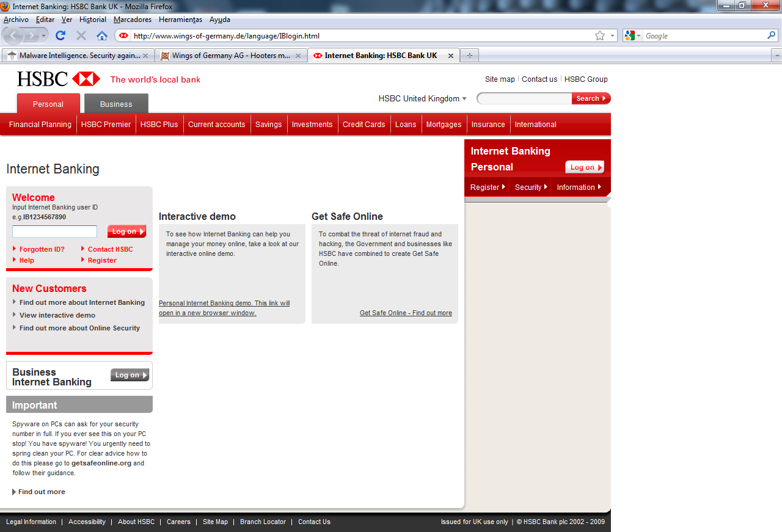Click the bookmark star in address bar
Viewport: 782px width, 532px height.
coord(600,35)
